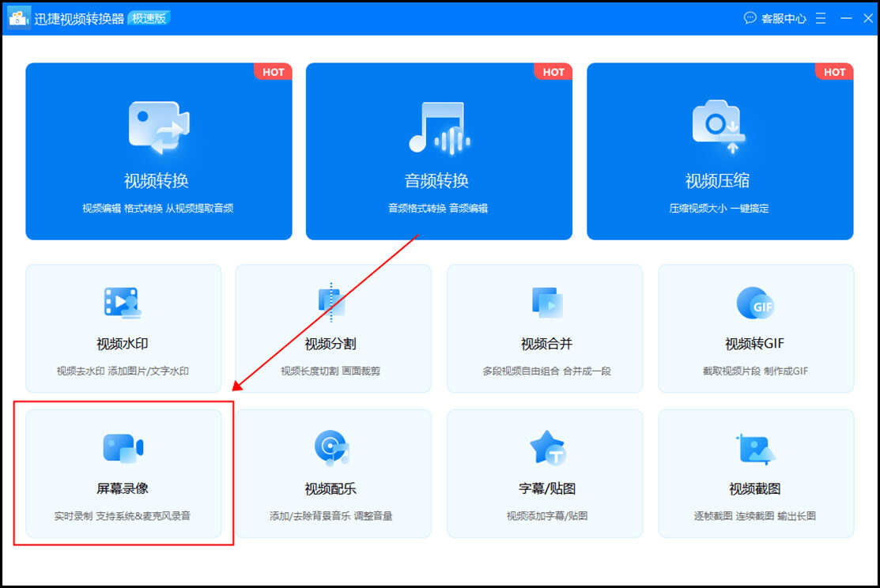Click HOT badge on 视频压缩 card
Viewport: 880px width, 588px height.
click(835, 72)
